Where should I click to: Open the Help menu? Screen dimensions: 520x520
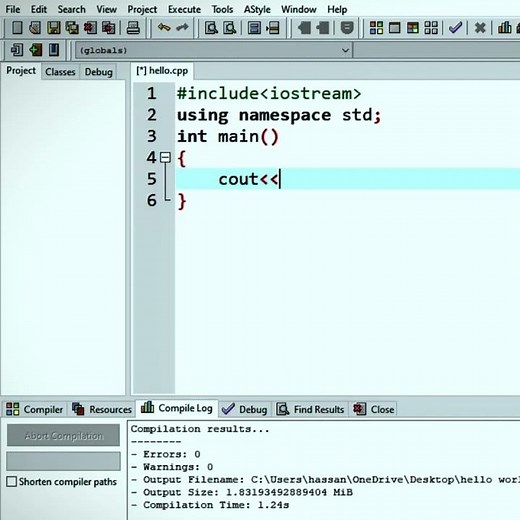click(337, 9)
